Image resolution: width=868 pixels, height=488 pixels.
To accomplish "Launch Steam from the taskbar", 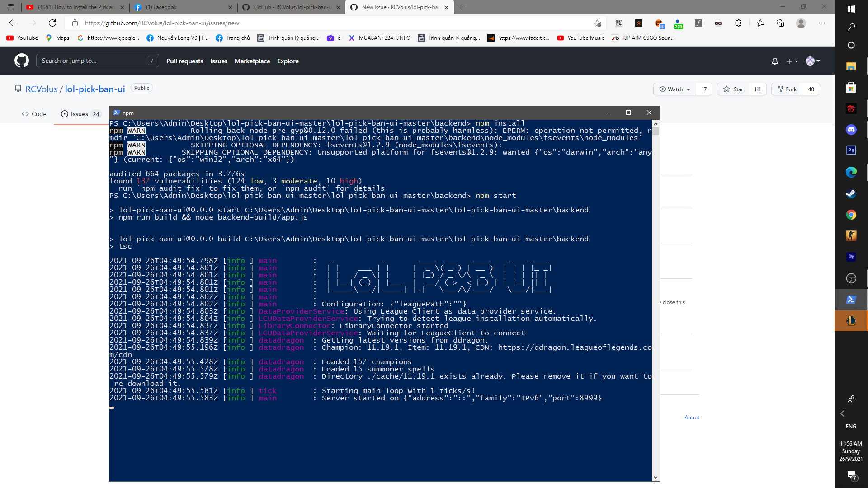I will coord(851,193).
